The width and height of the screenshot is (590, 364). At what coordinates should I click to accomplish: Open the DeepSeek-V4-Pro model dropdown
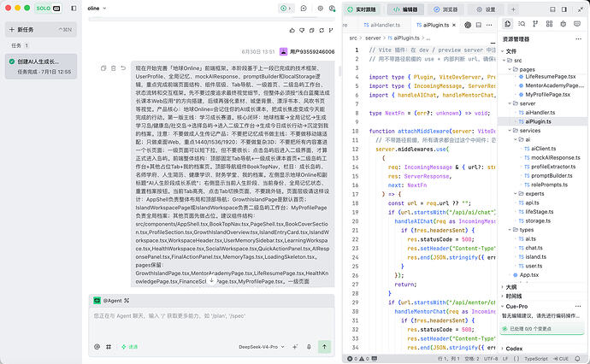pyautogui.click(x=262, y=347)
